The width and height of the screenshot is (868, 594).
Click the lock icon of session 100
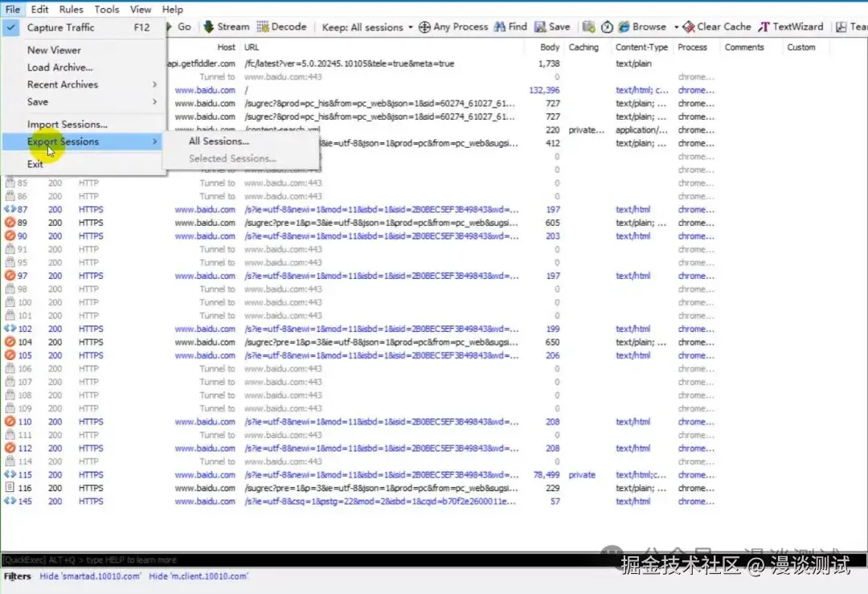point(10,301)
